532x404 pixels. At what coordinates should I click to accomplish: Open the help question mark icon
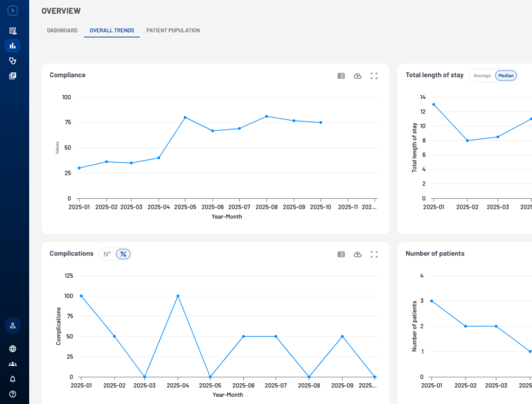(12, 394)
